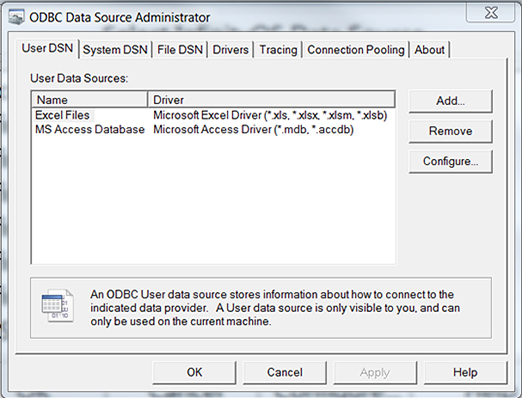Click the Configure... button
This screenshot has width=522, height=398.
click(x=450, y=161)
